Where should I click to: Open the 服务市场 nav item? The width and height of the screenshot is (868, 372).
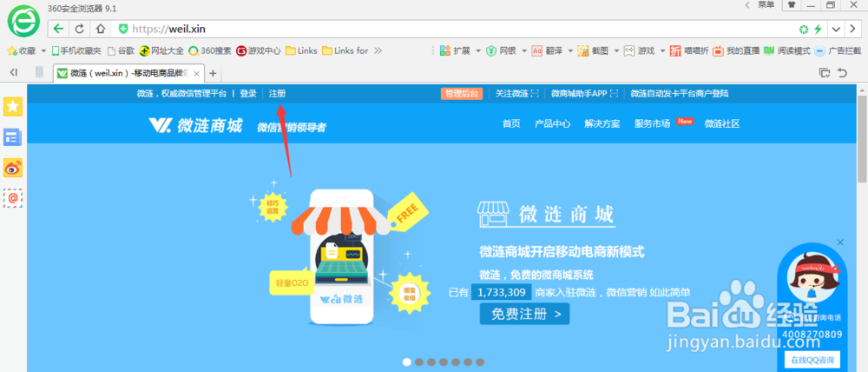pos(652,123)
